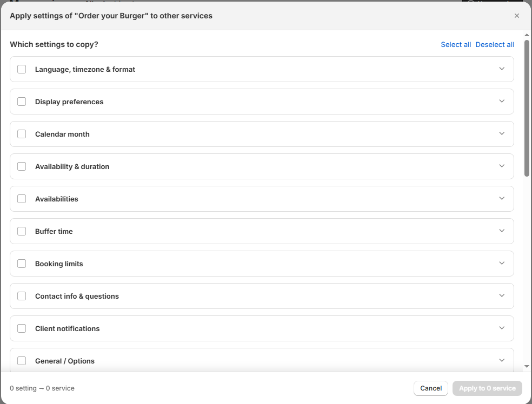This screenshot has height=404, width=532.
Task: Check the Buffer time checkbox
Action: (x=22, y=231)
